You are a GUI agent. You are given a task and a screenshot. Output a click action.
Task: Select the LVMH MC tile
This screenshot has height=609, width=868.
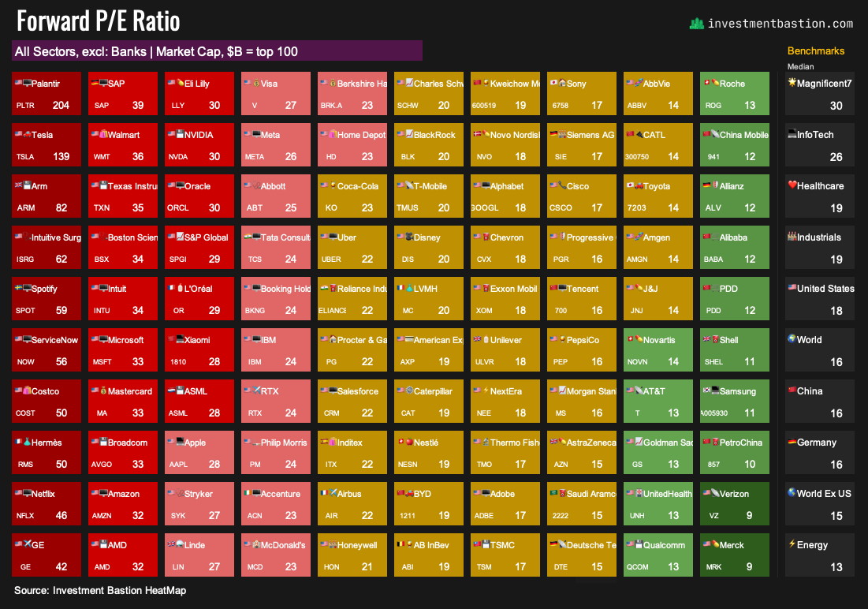coord(428,298)
